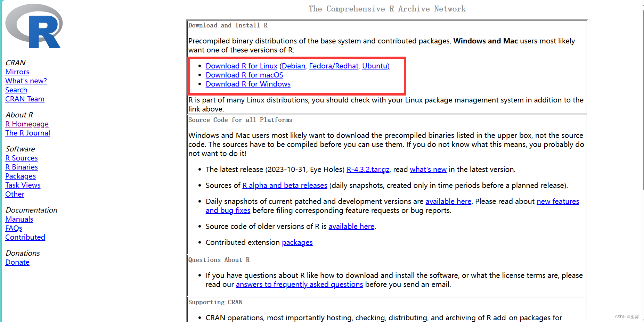Open the Packages sidebar link
This screenshot has height=322, width=644.
[21, 176]
